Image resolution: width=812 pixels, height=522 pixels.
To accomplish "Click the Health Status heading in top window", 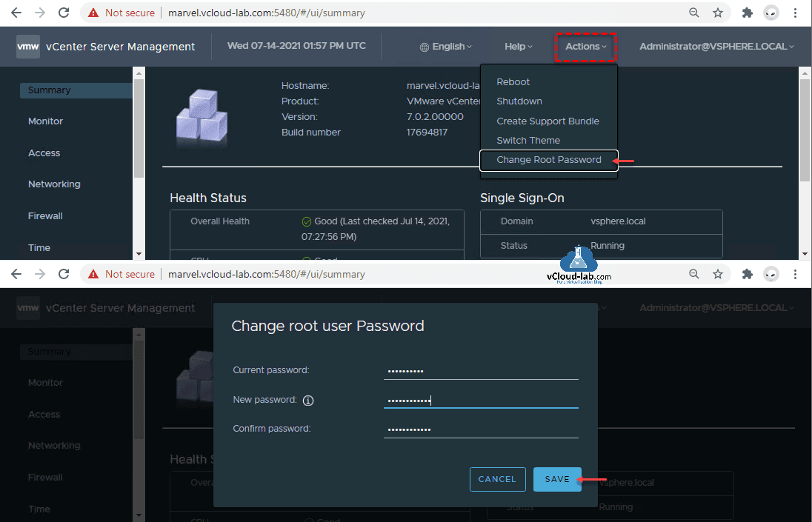I will 208,198.
